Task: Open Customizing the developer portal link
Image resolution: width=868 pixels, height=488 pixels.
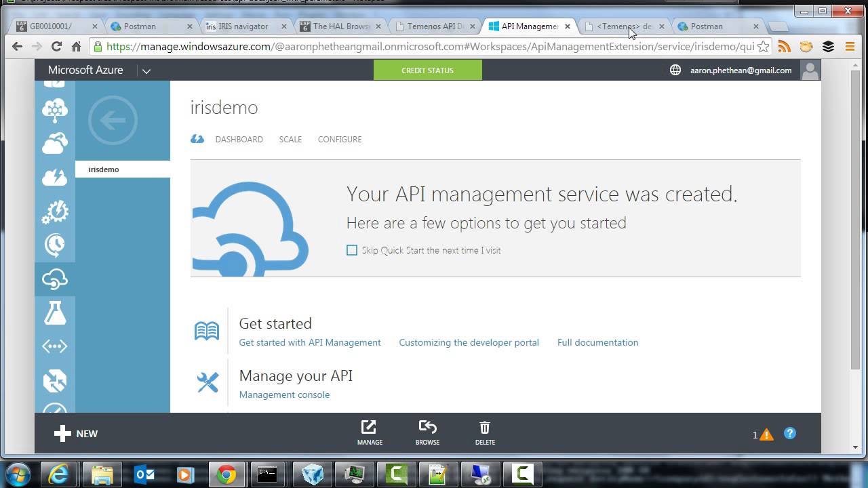Action: pos(469,343)
